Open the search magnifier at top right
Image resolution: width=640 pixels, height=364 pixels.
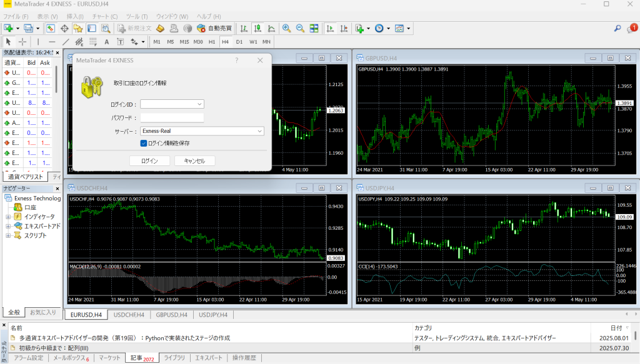coord(617,28)
